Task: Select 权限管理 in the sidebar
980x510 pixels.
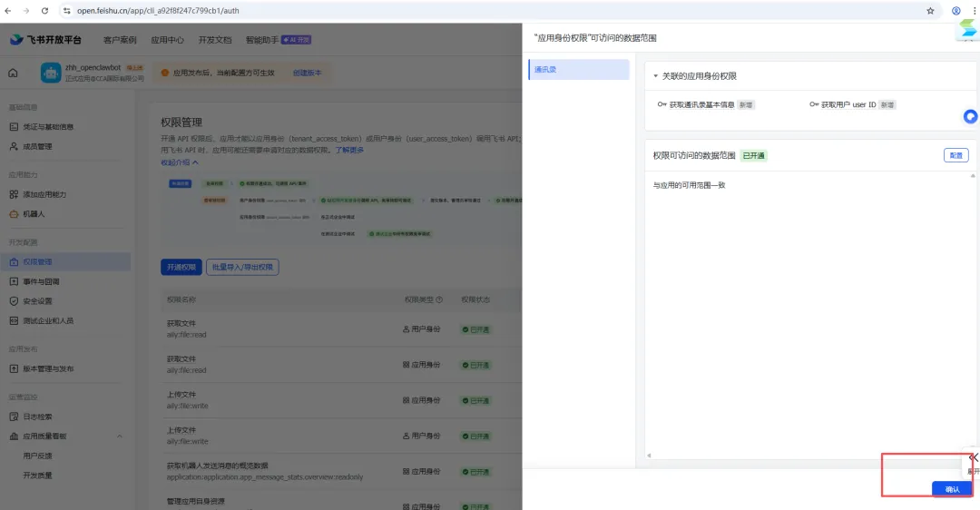Action: (x=65, y=262)
